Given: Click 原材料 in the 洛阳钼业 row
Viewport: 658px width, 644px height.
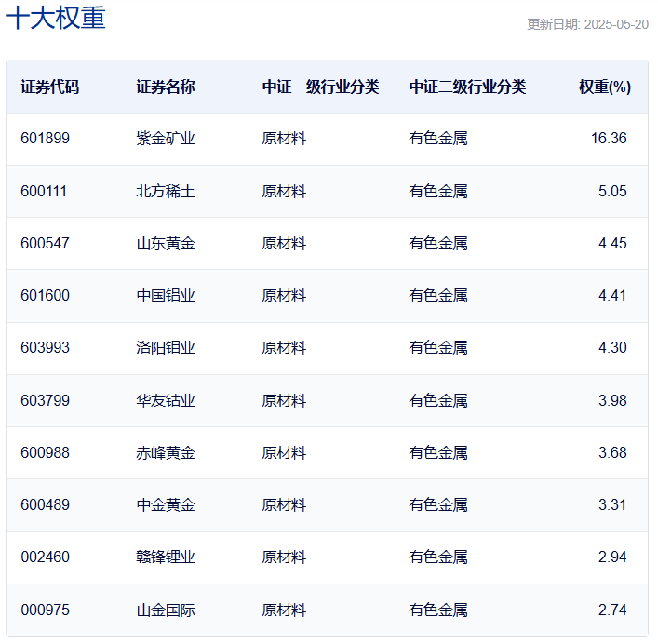Looking at the screenshot, I should 284,347.
